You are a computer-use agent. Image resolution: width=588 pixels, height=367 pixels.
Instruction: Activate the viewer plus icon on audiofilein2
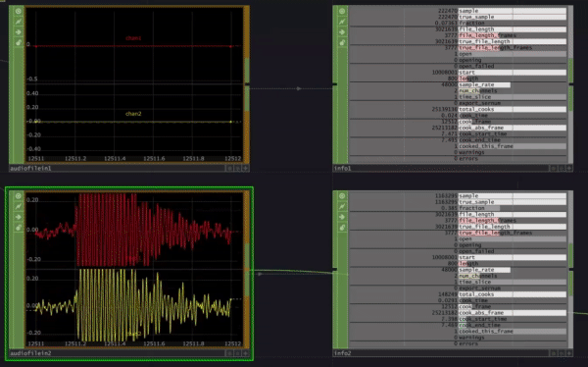(x=246, y=353)
